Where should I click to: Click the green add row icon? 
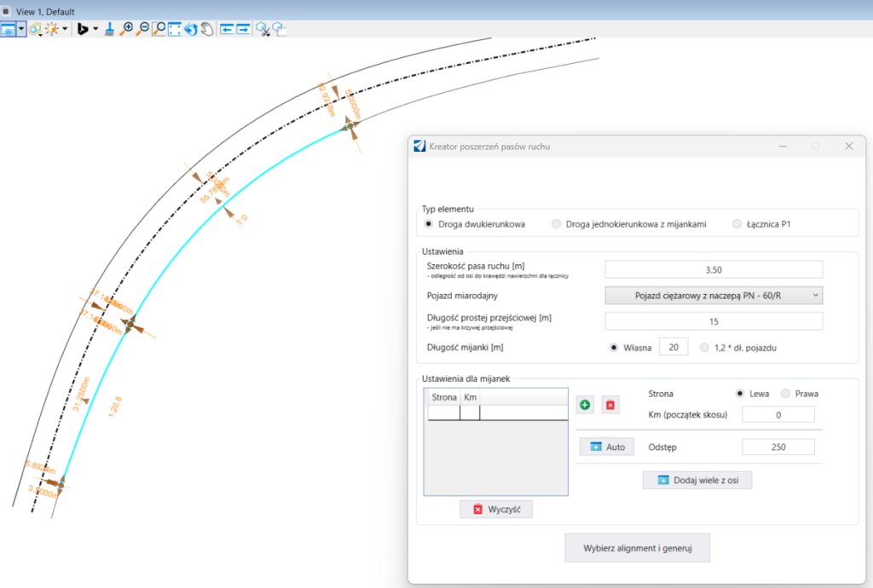pos(585,405)
